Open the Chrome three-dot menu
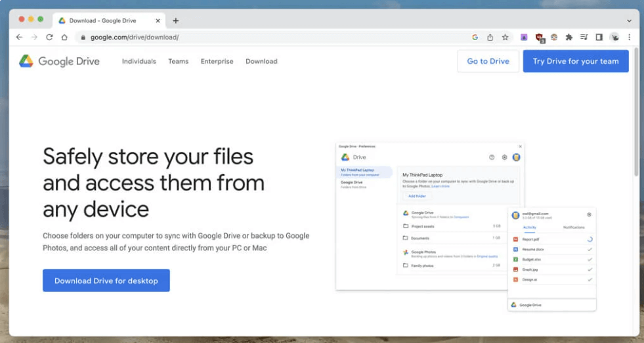This screenshot has height=343, width=644. tap(629, 37)
